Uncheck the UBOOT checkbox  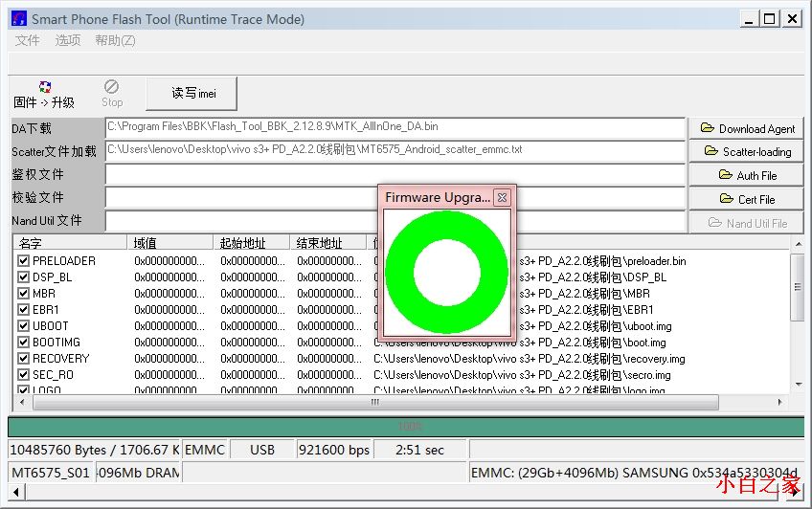pos(23,326)
